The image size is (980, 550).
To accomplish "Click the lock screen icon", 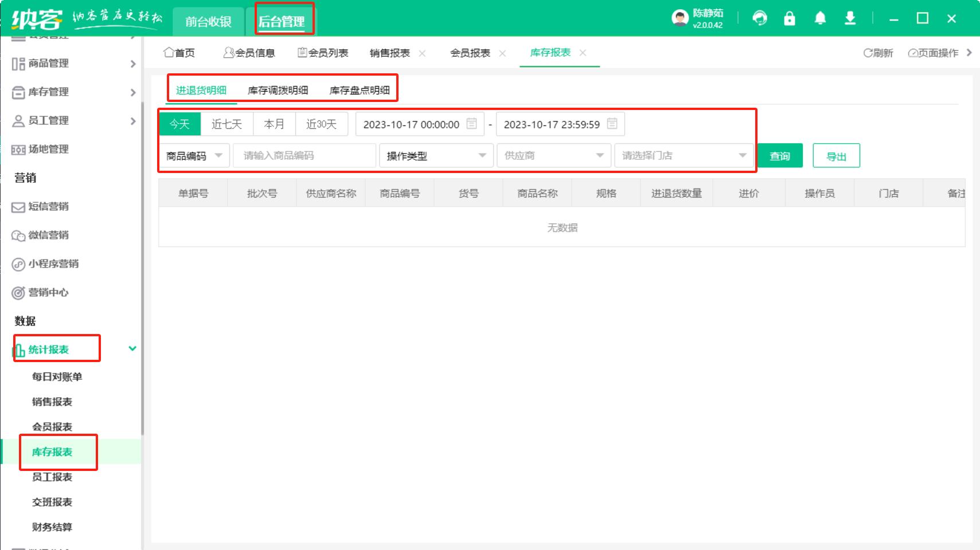I will pos(790,18).
